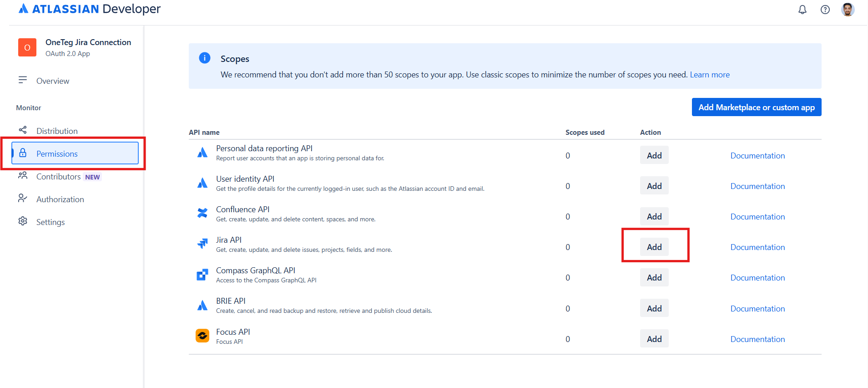868x388 pixels.
Task: Add the Compass GraphQL API
Action: (x=654, y=277)
